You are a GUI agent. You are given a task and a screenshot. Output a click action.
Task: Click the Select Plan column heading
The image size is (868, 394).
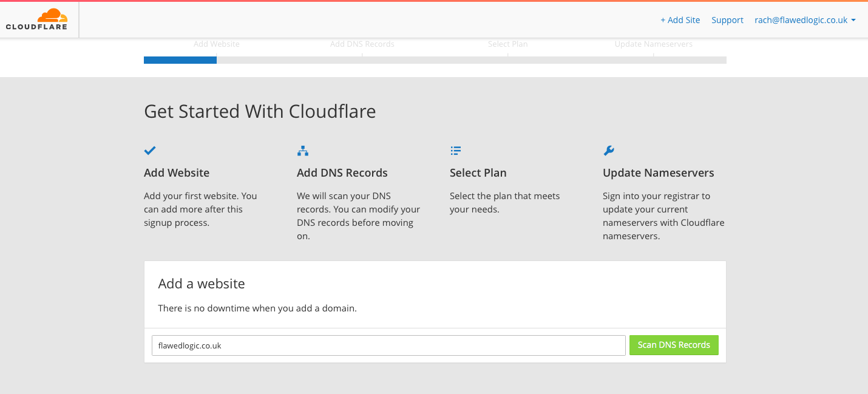(x=478, y=173)
